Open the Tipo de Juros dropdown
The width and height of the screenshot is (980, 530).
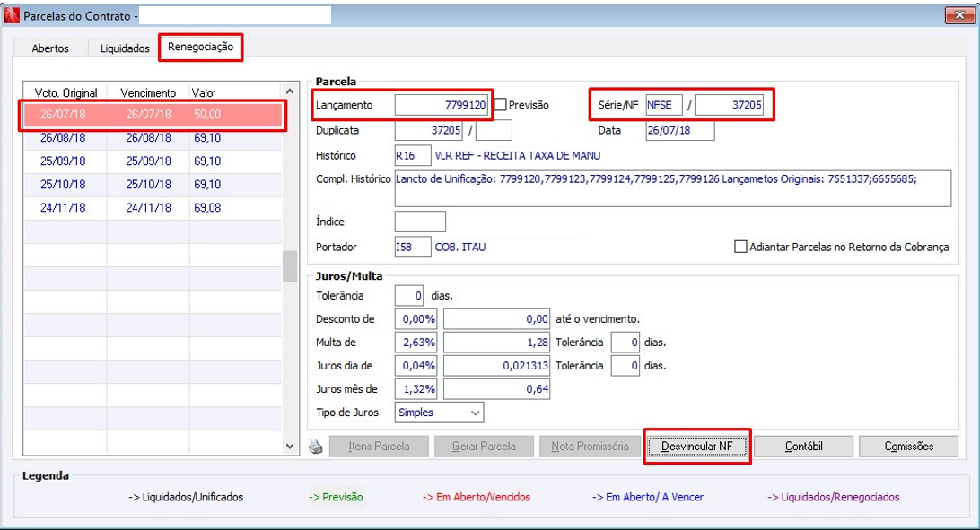pos(475,413)
